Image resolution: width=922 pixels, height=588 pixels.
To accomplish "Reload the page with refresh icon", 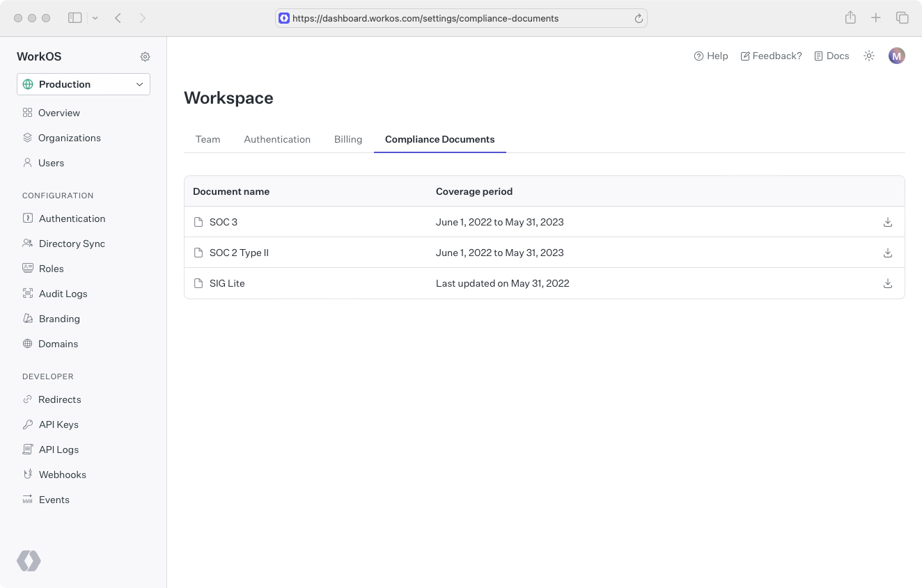I will click(x=639, y=18).
